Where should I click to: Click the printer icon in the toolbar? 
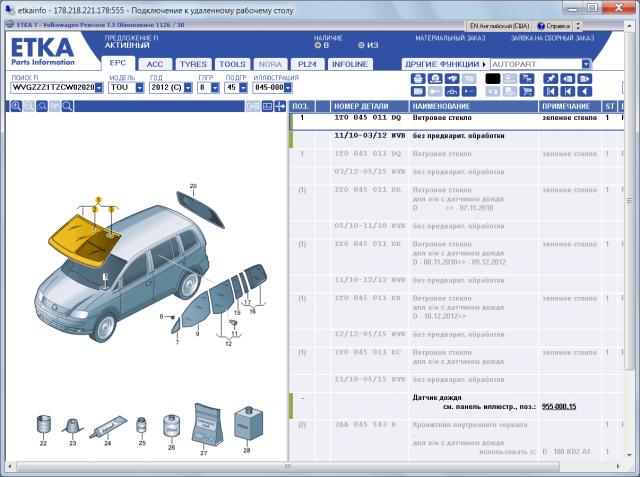(x=418, y=78)
